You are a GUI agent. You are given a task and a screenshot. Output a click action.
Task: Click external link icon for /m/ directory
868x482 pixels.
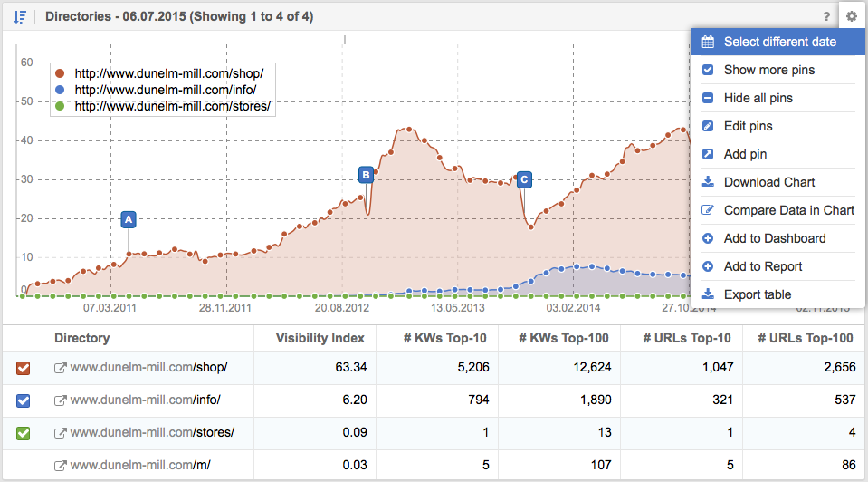click(x=61, y=466)
